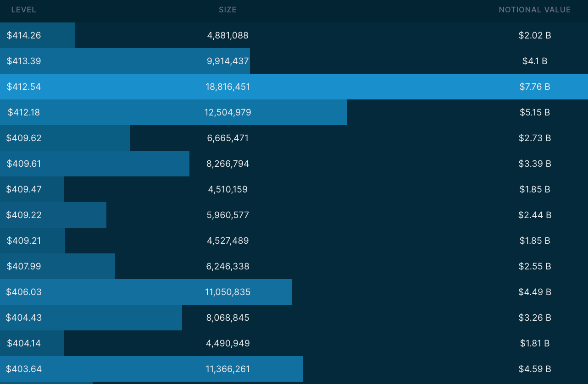Click notional value $2.44 B

click(x=535, y=215)
